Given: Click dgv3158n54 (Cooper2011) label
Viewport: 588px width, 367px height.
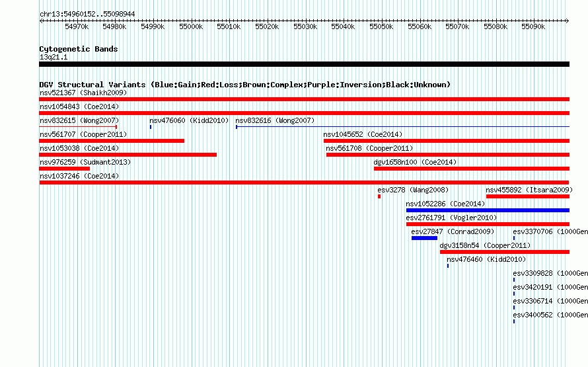Looking at the screenshot, I should (x=485, y=245).
